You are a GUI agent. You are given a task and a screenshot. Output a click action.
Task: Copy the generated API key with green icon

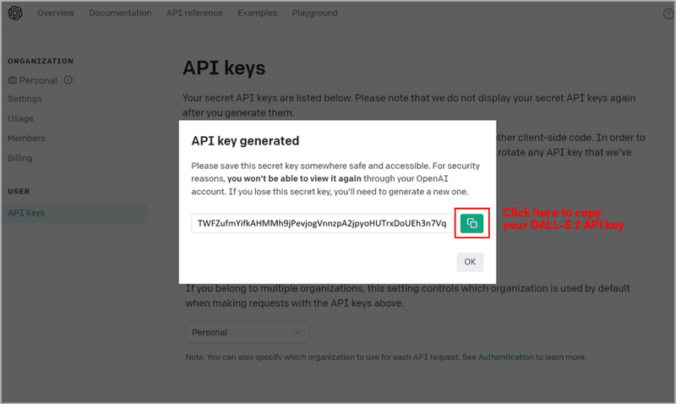[472, 223]
